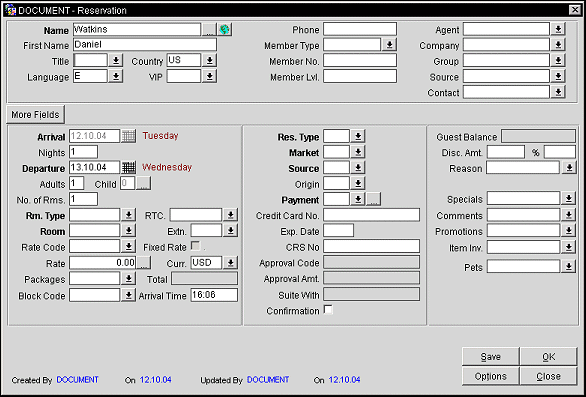Click the More Fields button
The height and width of the screenshot is (397, 586).
coord(36,114)
